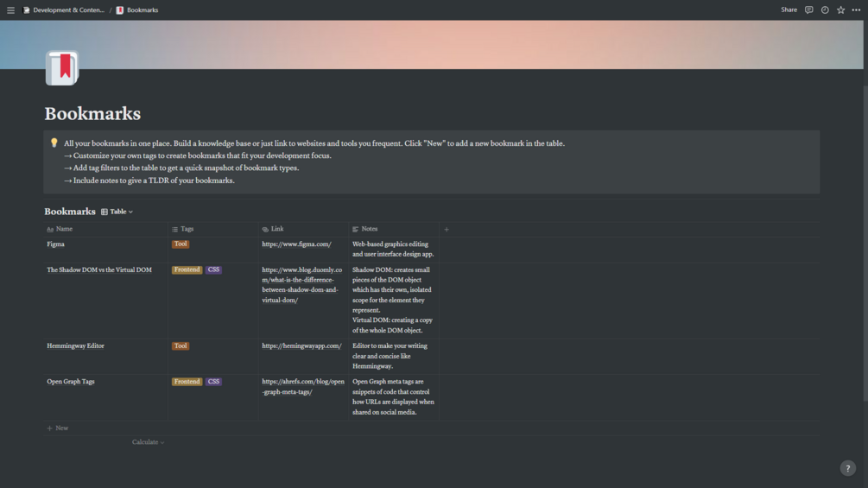This screenshot has width=868, height=488.
Task: Open the Tags column header menu
Action: (187, 230)
